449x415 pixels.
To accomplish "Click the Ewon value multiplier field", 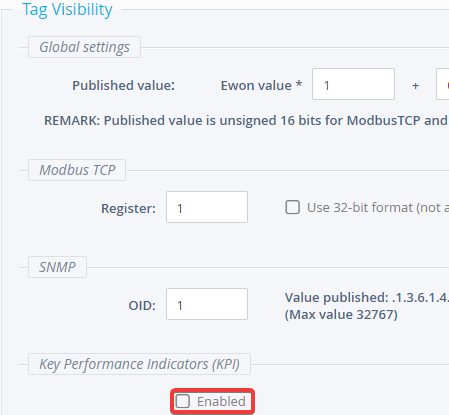I will click(x=353, y=84).
